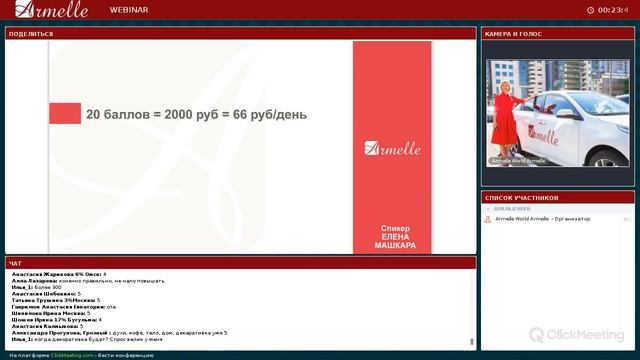Click the red square bullet on the slide
640x360 pixels.
coord(65,113)
